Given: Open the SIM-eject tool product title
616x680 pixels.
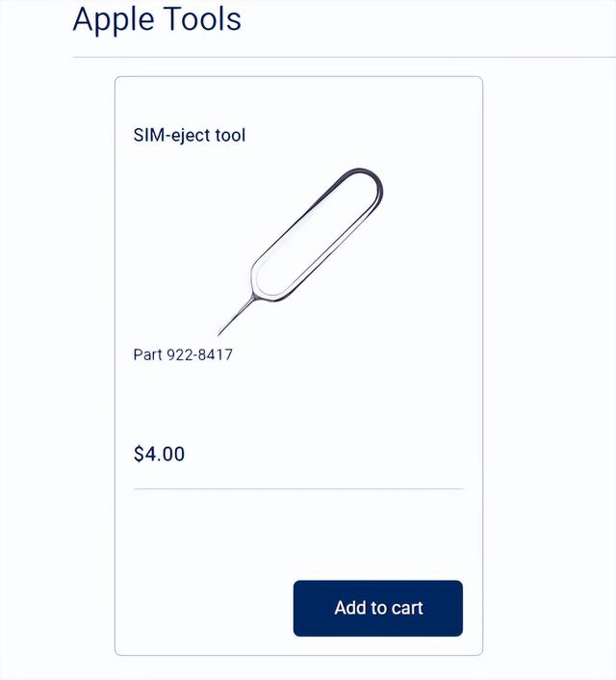Looking at the screenshot, I should click(190, 135).
